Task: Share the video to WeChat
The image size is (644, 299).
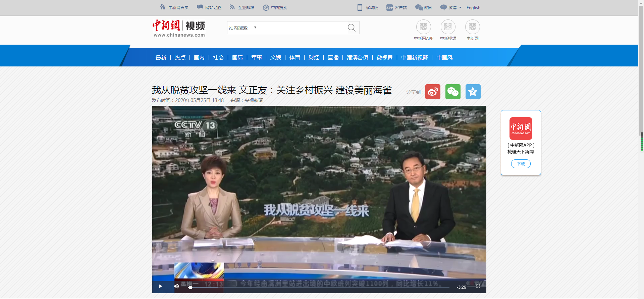Action: [x=453, y=92]
